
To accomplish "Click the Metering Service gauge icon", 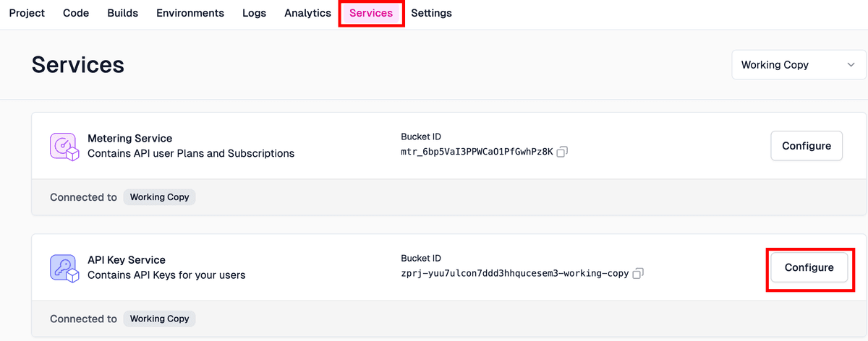I will (x=64, y=146).
